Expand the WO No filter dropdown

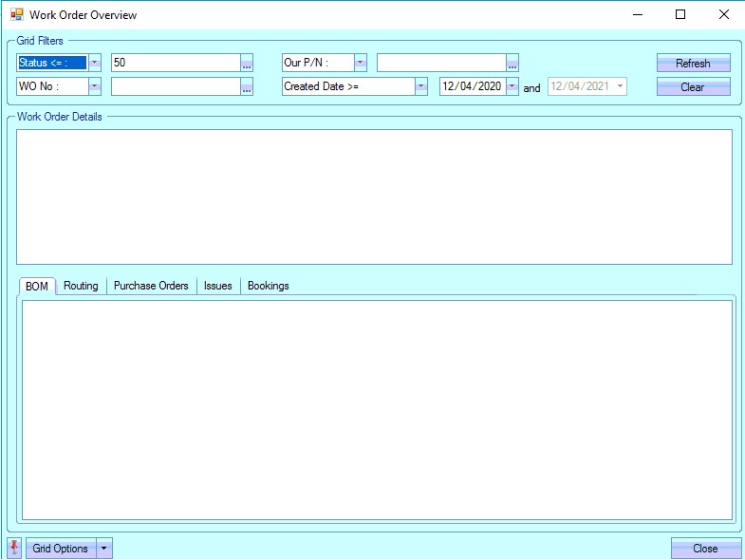[x=95, y=86]
